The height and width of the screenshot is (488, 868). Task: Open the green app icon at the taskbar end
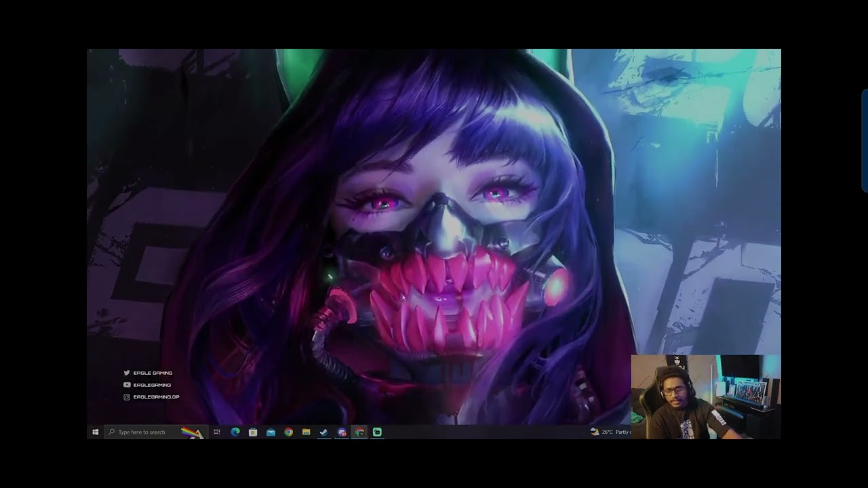(x=377, y=432)
